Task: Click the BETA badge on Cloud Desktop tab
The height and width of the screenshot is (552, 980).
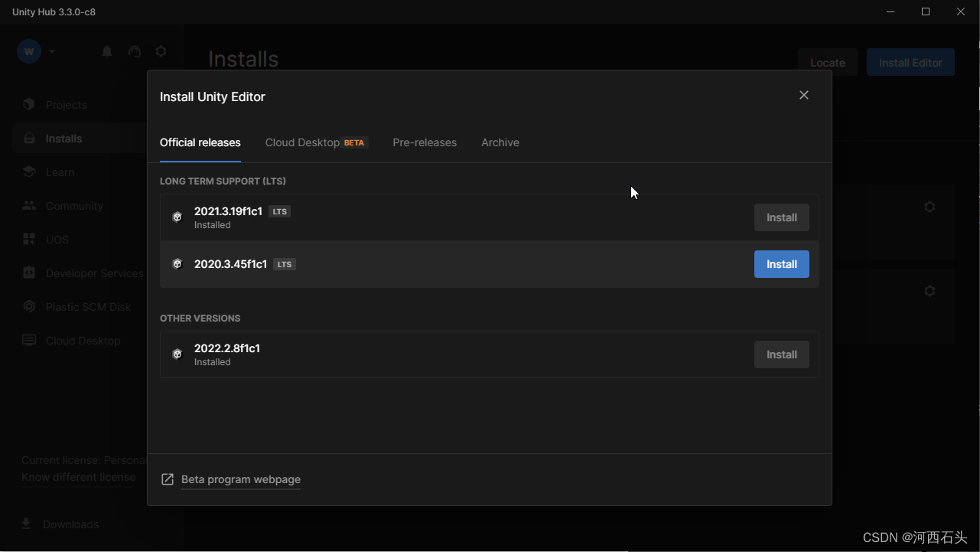Action: click(354, 142)
